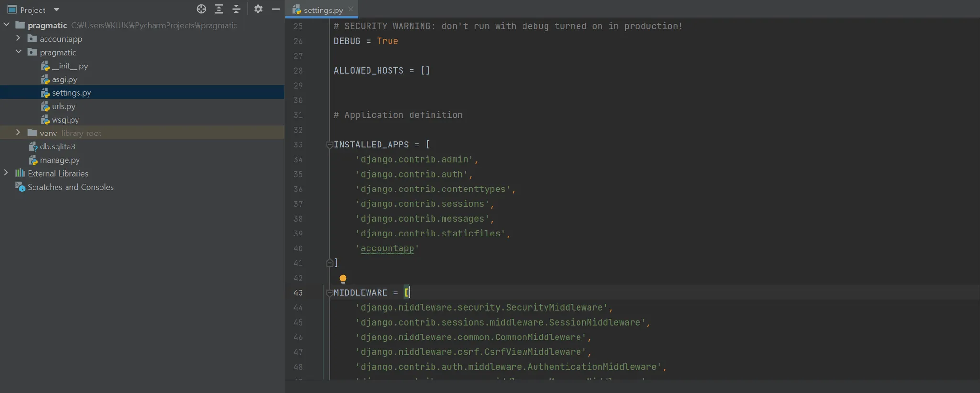Click the yellow intention lightbulb icon
The image size is (980, 393).
tap(343, 279)
